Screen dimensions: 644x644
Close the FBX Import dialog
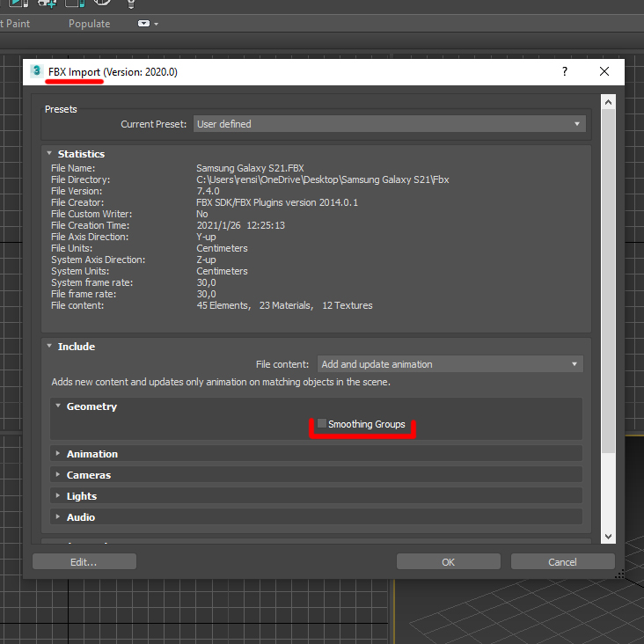click(604, 71)
